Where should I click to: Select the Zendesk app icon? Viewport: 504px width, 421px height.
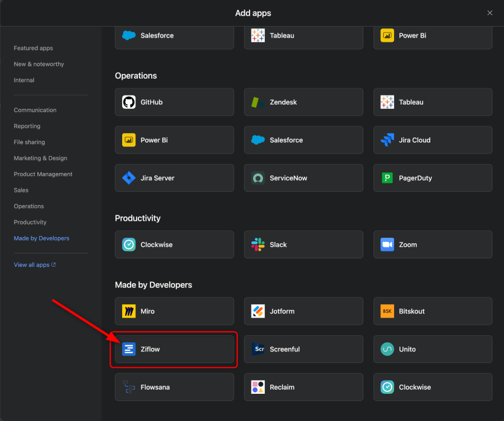(x=258, y=102)
